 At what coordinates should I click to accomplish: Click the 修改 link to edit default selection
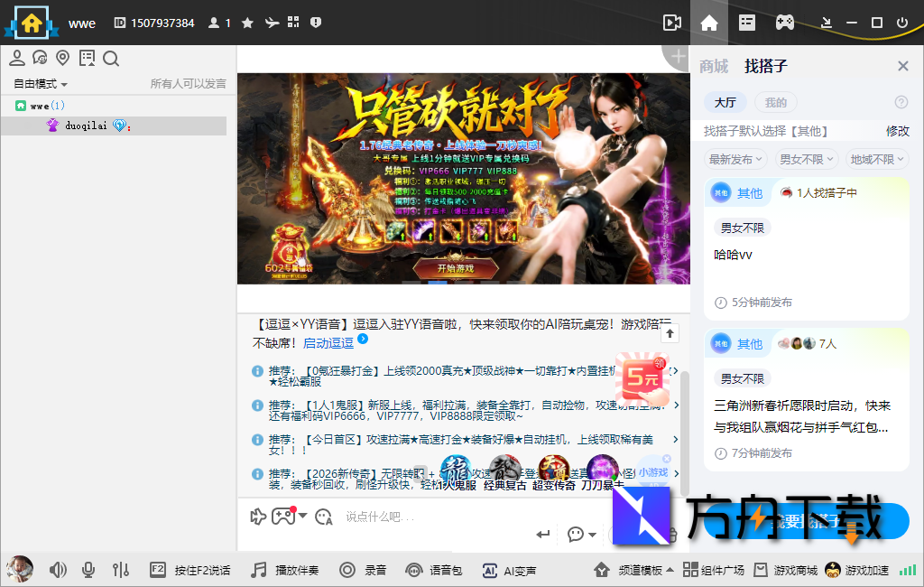(898, 131)
